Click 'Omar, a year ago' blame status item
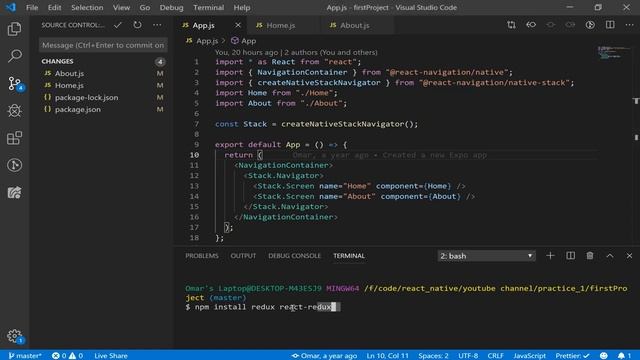This screenshot has height=360, width=640. point(324,356)
